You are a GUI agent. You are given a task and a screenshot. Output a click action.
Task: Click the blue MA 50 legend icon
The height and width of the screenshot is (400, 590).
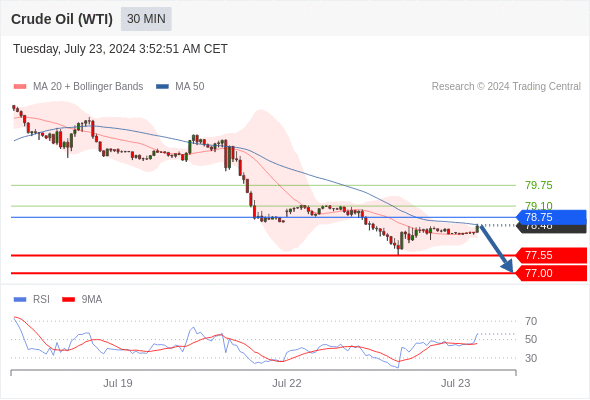tap(162, 87)
